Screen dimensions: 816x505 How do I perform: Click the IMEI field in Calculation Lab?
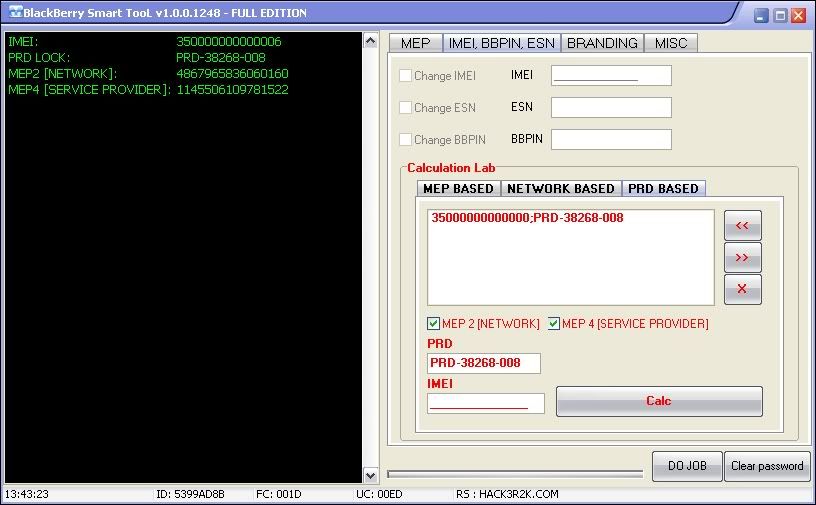tap(486, 403)
